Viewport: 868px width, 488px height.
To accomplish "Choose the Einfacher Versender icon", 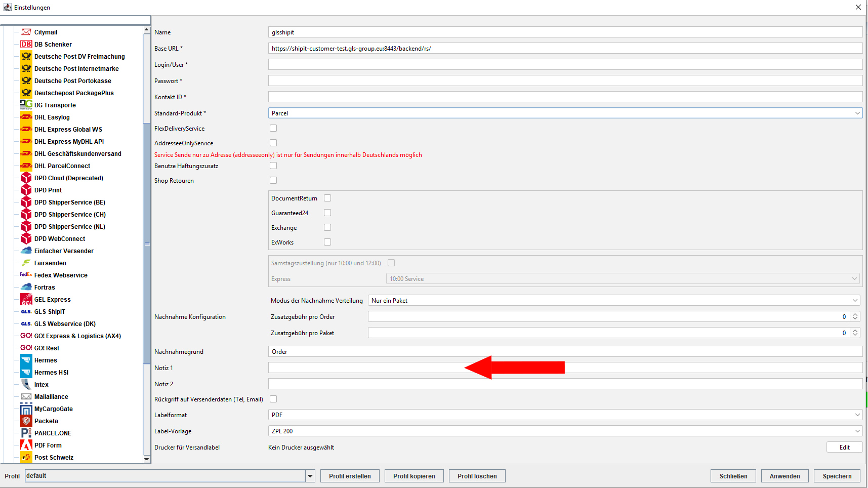I will (26, 251).
